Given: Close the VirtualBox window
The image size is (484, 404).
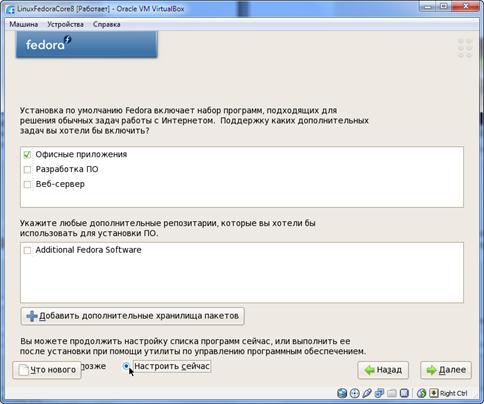Looking at the screenshot, I should click(x=466, y=6).
